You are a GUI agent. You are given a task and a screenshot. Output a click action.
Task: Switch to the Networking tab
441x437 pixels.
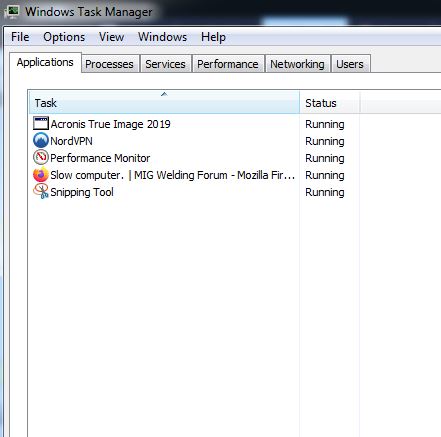pos(297,64)
